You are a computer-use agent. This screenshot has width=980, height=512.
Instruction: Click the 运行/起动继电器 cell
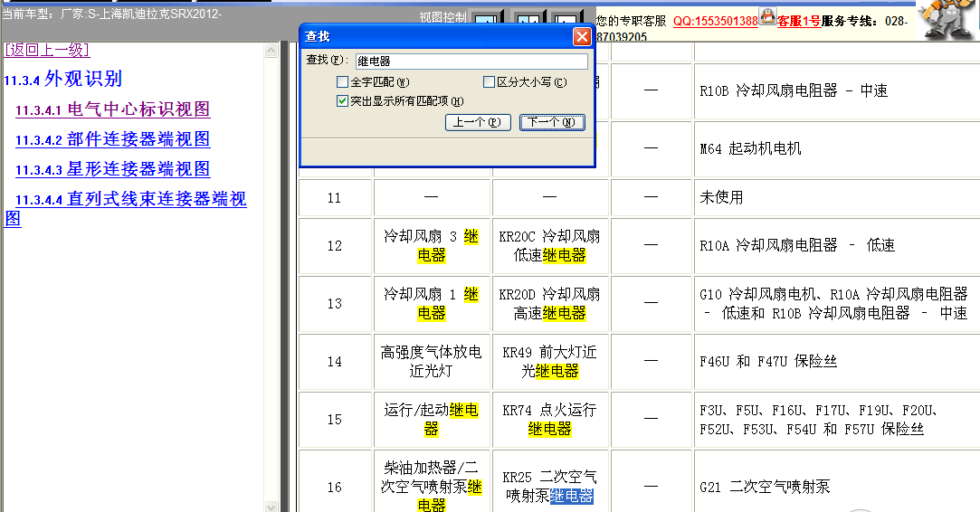point(432,420)
